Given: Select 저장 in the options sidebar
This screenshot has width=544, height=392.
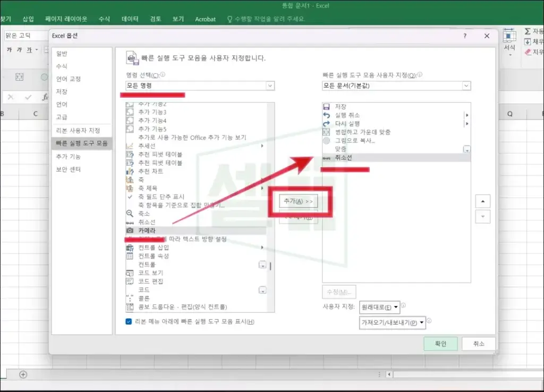Looking at the screenshot, I should click(x=62, y=91).
